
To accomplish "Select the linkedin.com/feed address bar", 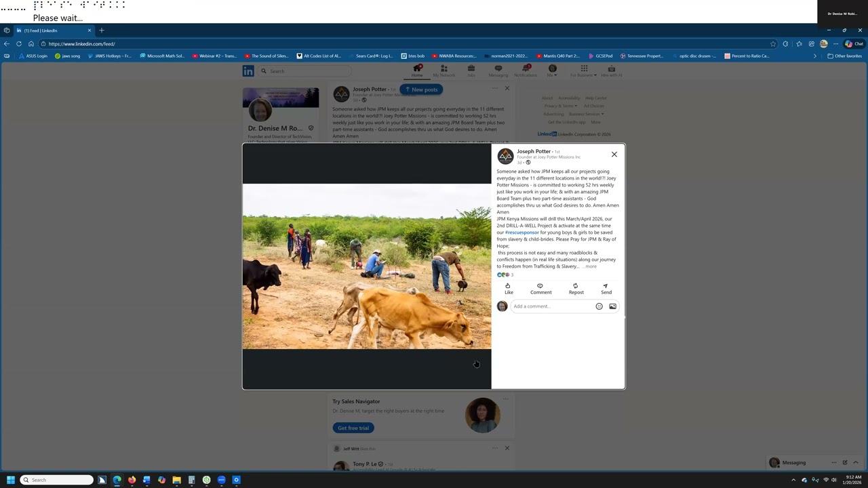I will (x=407, y=44).
